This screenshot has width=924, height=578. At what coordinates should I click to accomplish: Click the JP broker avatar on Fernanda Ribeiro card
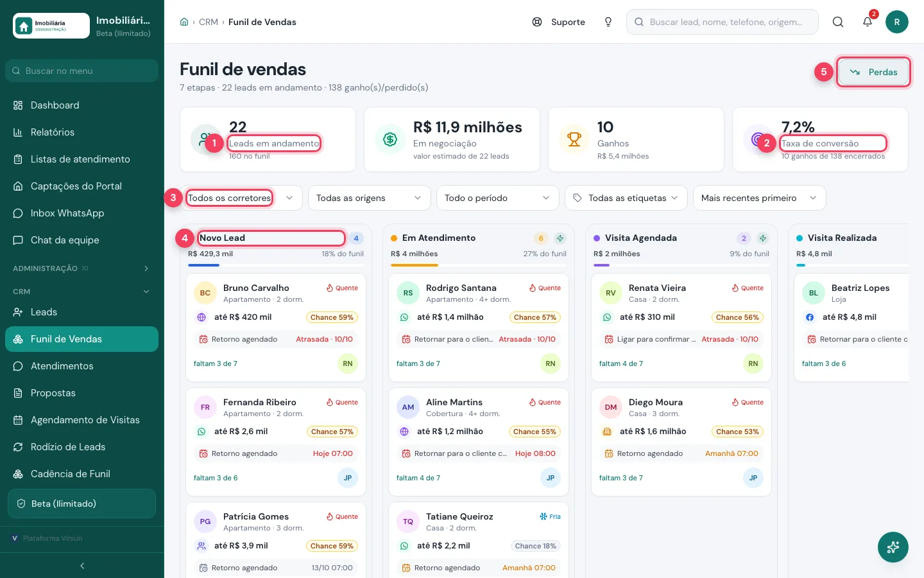[x=348, y=478]
